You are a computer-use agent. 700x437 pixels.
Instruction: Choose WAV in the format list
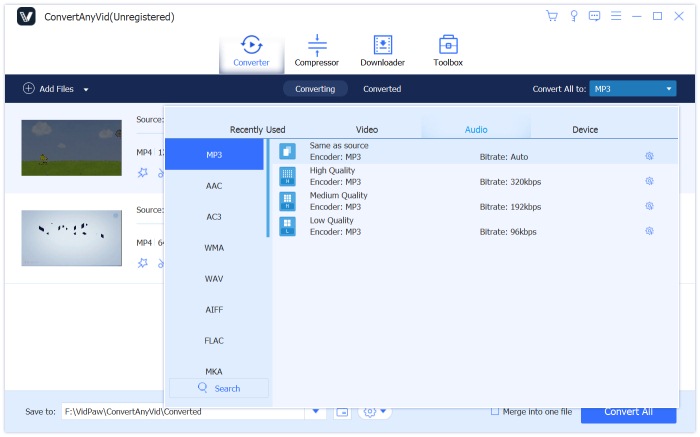214,279
